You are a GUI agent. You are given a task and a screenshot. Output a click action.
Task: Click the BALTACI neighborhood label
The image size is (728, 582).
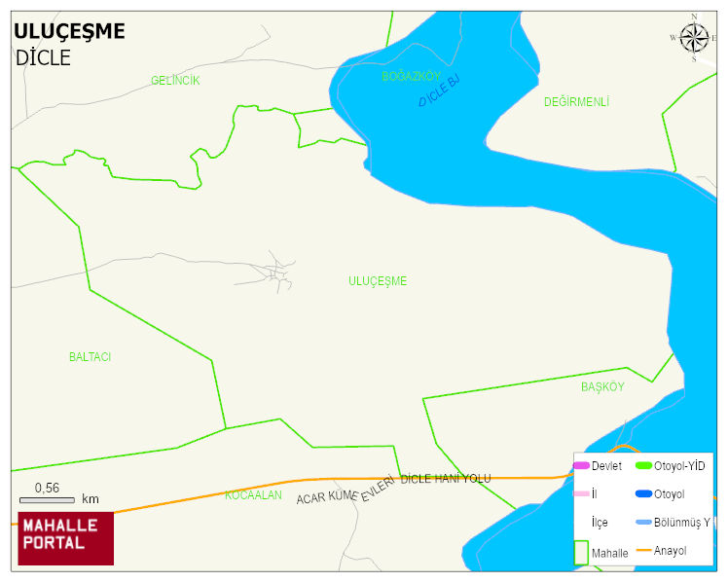[x=90, y=357]
